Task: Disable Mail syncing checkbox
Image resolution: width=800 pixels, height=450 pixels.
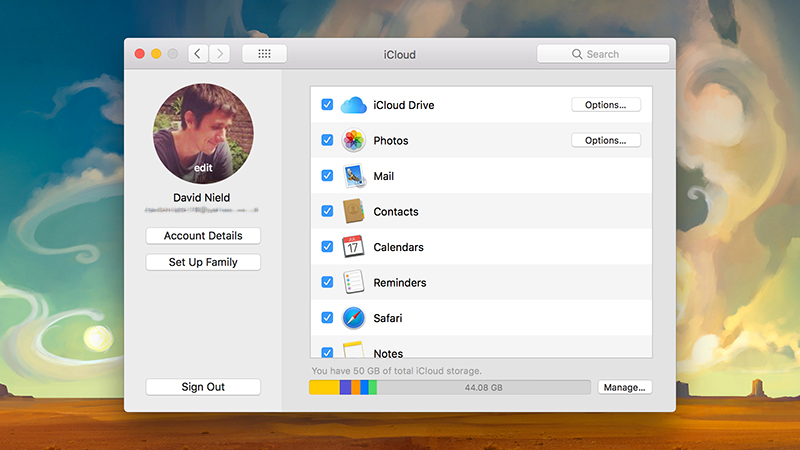Action: pyautogui.click(x=327, y=176)
